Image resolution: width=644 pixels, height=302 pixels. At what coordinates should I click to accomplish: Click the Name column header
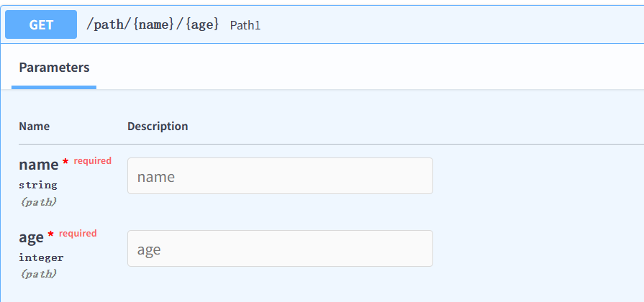34,126
